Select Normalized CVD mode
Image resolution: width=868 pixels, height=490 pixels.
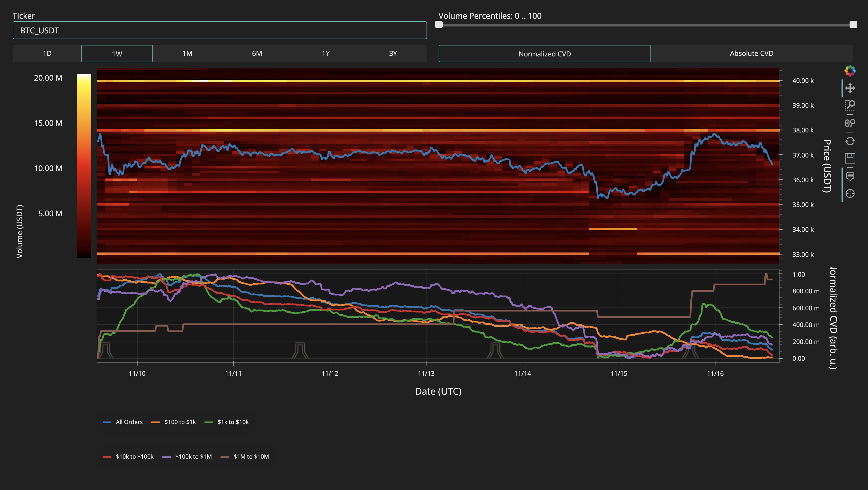click(x=544, y=54)
